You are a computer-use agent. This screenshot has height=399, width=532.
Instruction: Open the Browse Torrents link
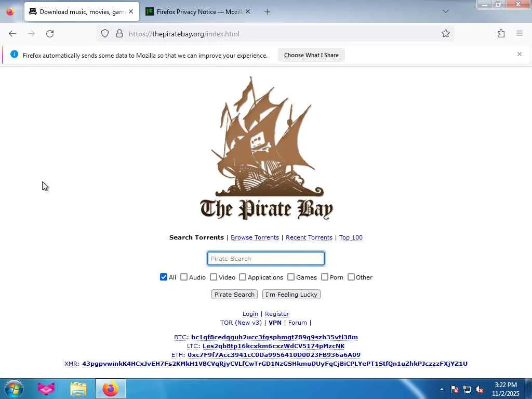255,237
